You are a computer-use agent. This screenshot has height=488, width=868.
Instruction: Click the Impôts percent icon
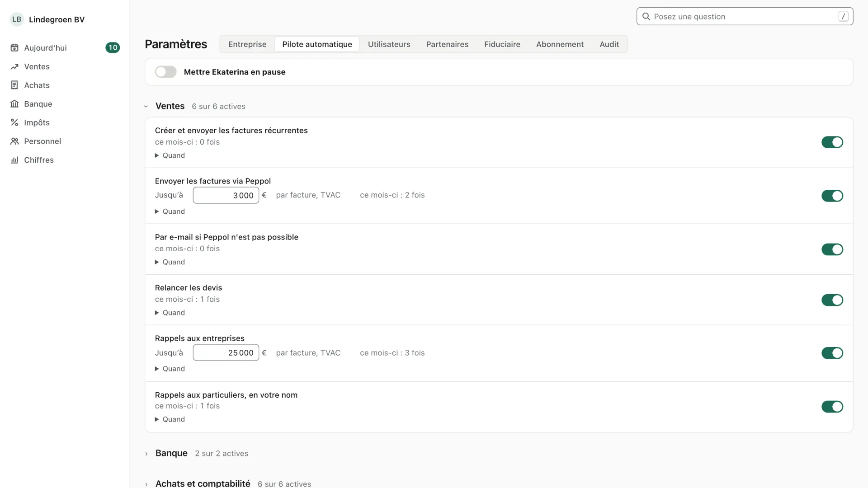(x=14, y=122)
